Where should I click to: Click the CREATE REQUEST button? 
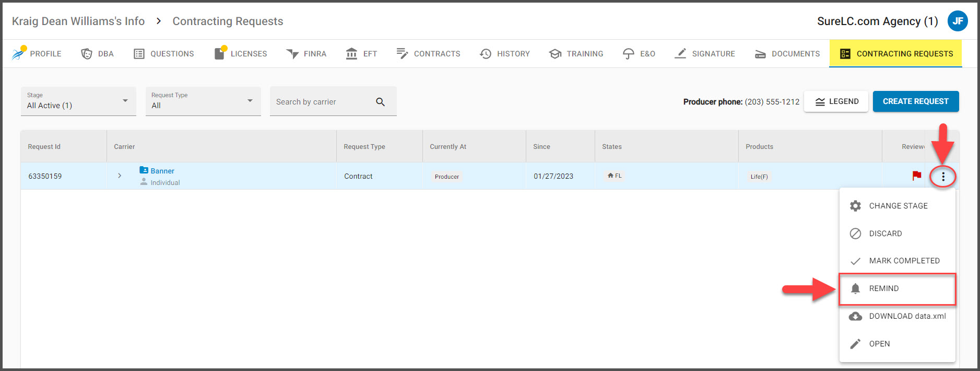click(916, 101)
